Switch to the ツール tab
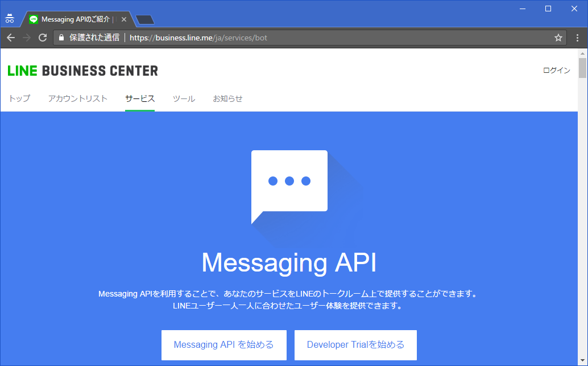The image size is (588, 366). coord(184,98)
